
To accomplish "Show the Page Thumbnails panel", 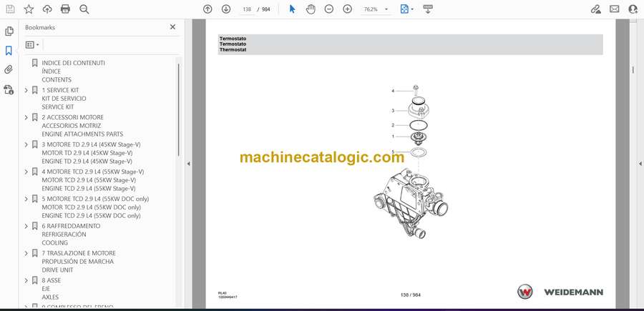I will click(x=9, y=31).
